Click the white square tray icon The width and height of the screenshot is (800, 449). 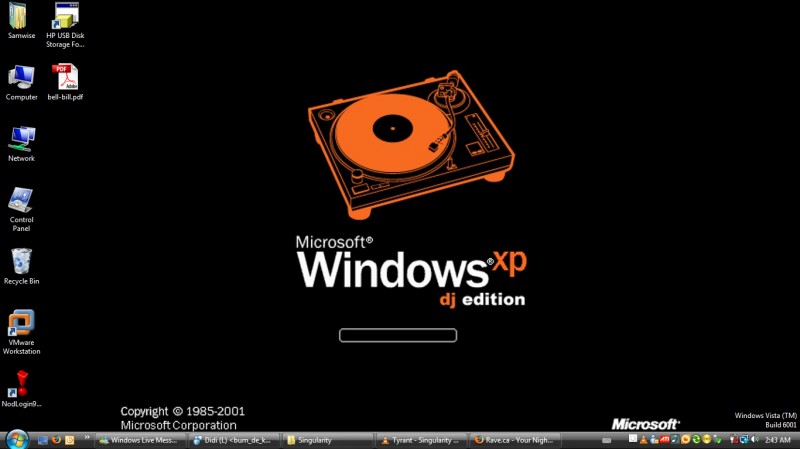coord(633,438)
